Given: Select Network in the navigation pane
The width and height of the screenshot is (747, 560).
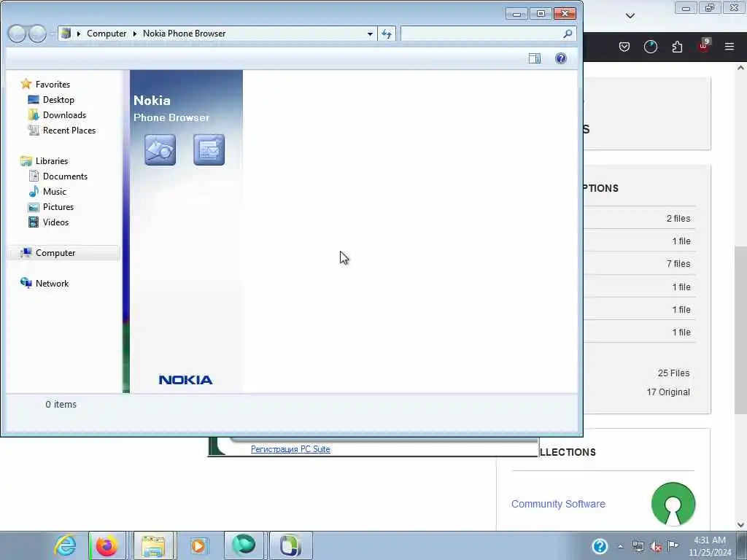Looking at the screenshot, I should tap(52, 284).
